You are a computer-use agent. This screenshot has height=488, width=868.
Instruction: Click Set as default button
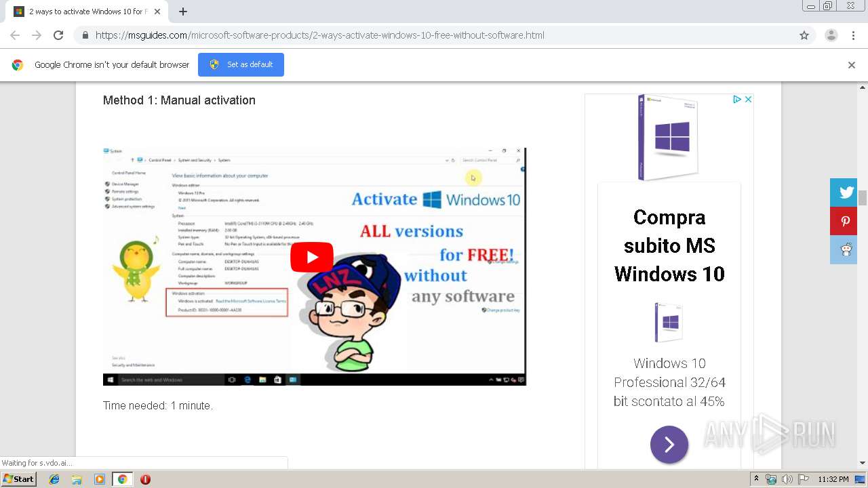click(241, 64)
